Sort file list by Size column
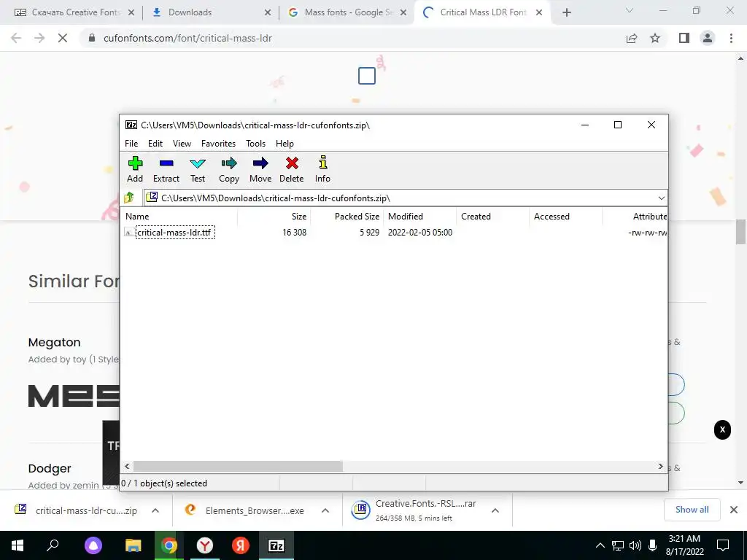 pos(274,216)
